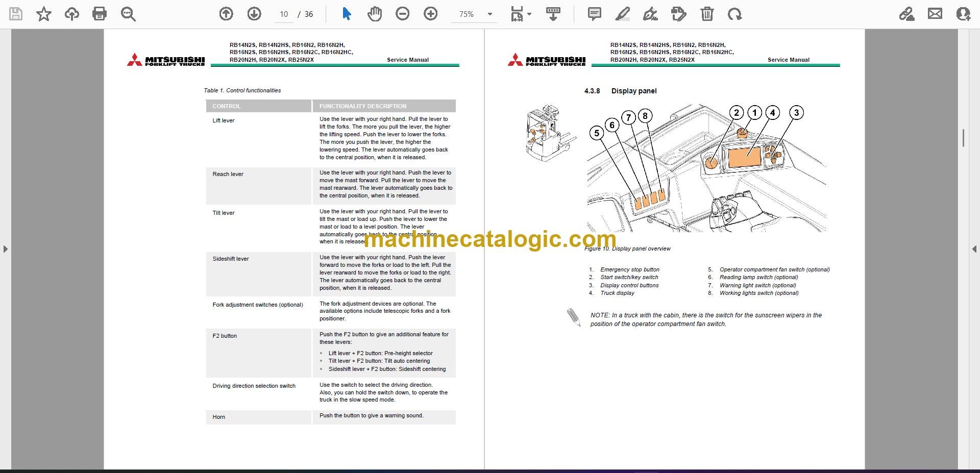Click Tilt auto centering bullet line
The image size is (980, 473).
click(379, 361)
